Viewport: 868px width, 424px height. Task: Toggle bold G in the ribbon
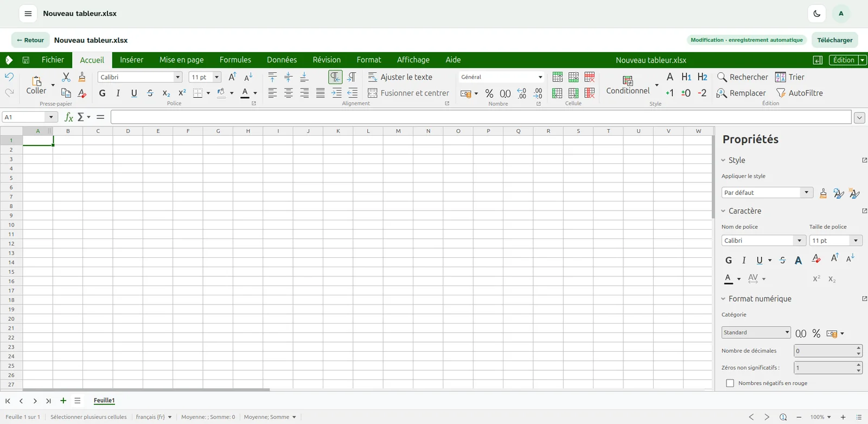point(102,93)
